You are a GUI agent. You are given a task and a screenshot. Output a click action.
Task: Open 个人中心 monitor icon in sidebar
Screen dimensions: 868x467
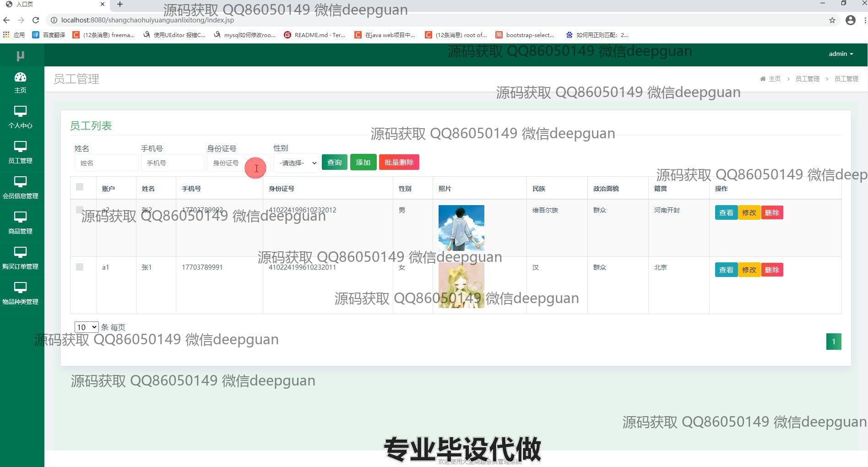point(21,112)
